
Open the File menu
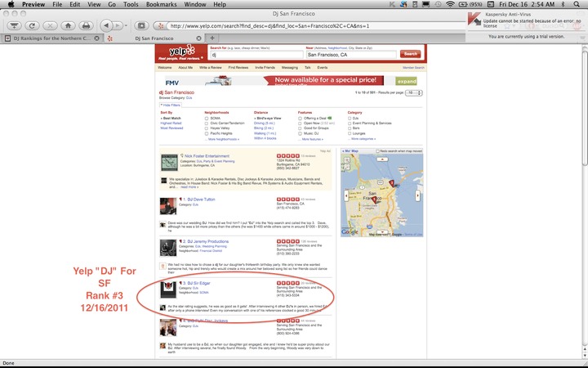pos(57,5)
